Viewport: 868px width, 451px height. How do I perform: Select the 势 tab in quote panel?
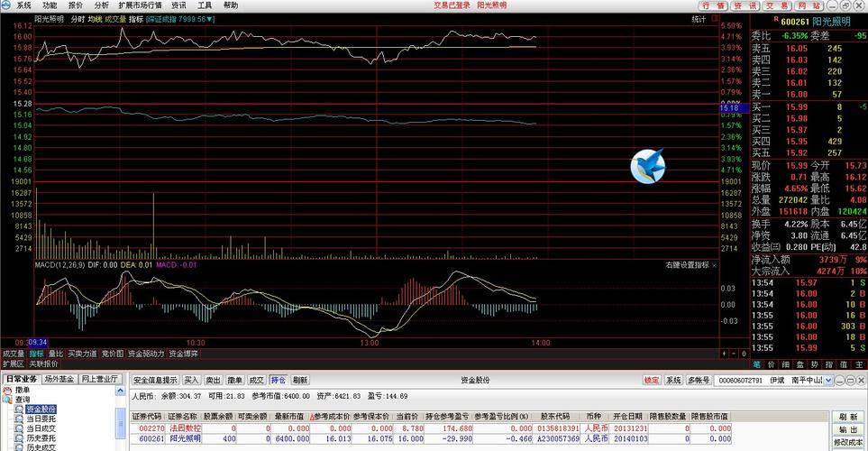pos(814,364)
